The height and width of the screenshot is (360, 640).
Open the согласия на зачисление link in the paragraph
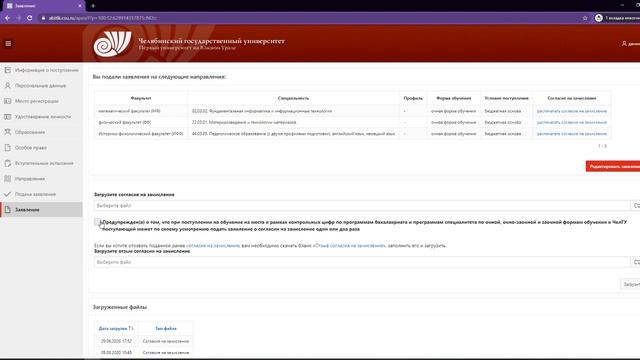pyautogui.click(x=213, y=246)
